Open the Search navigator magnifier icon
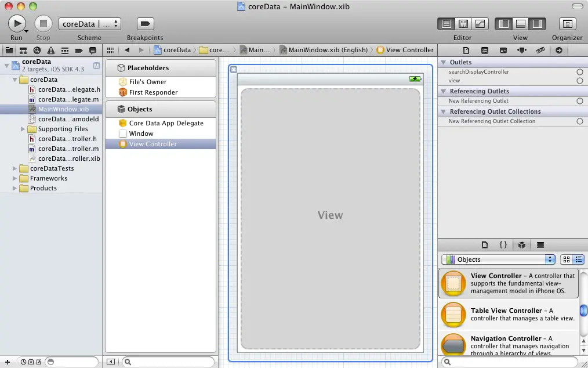 37,50
